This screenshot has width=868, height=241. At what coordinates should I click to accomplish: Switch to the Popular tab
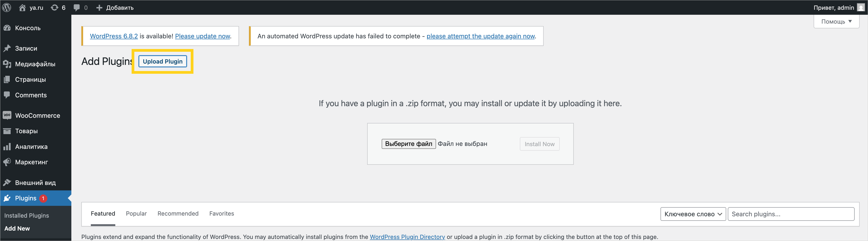click(x=136, y=214)
